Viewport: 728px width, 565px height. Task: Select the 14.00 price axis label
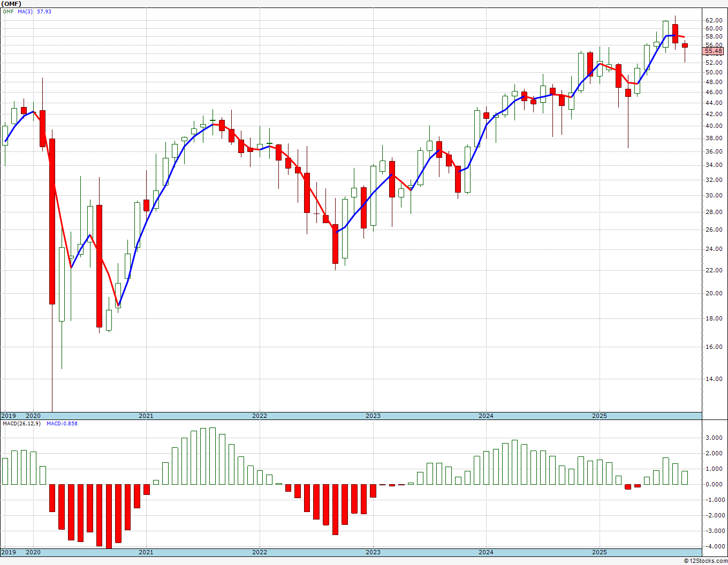(x=714, y=379)
